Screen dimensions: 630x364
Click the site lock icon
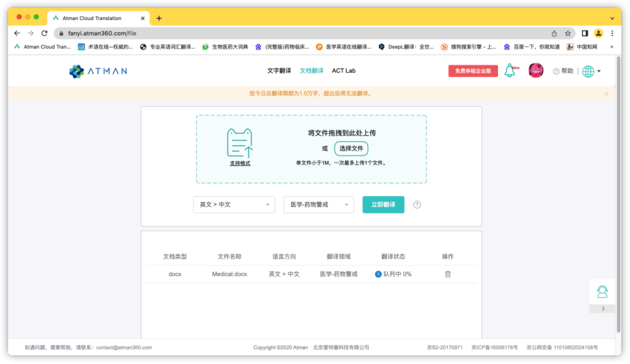pyautogui.click(x=62, y=33)
